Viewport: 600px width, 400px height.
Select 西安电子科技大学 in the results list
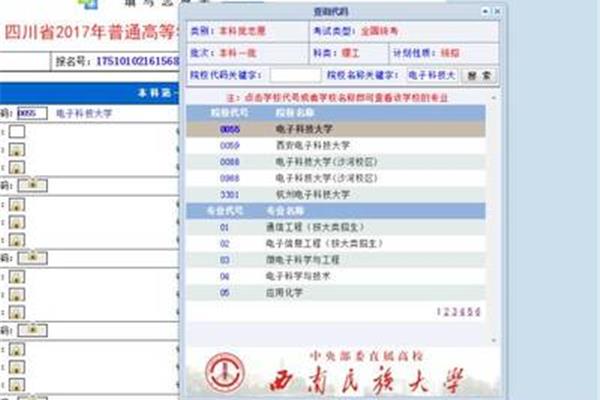coord(313,145)
